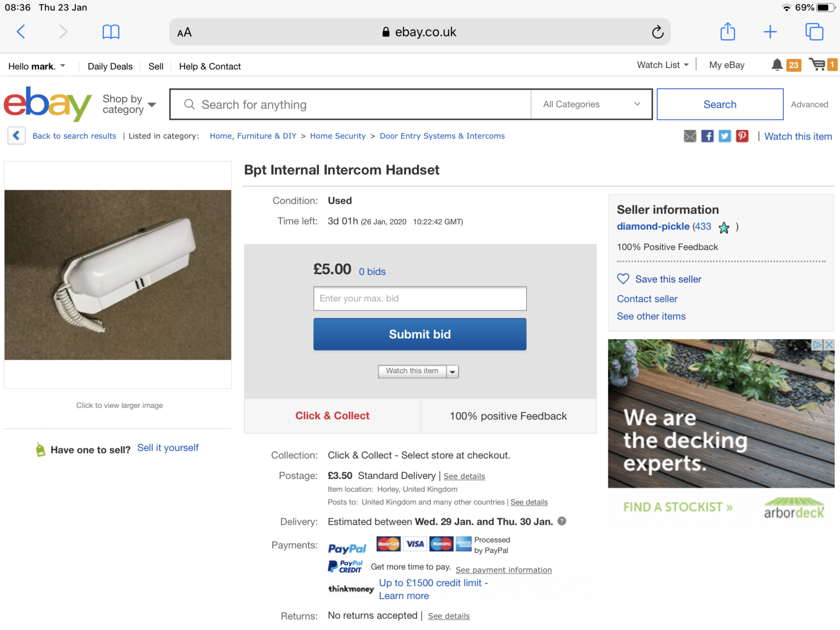This screenshot has width=840, height=630.
Task: Share listing via Twitter icon
Action: 724,136
